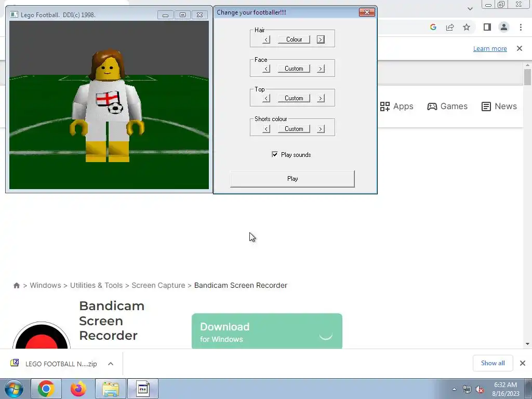Cycle forward Shorts colour

pos(321,129)
